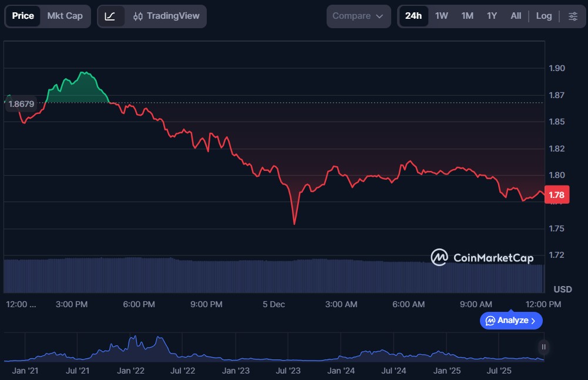This screenshot has width=588, height=380.
Task: Toggle Log scale on chart
Action: (x=543, y=16)
